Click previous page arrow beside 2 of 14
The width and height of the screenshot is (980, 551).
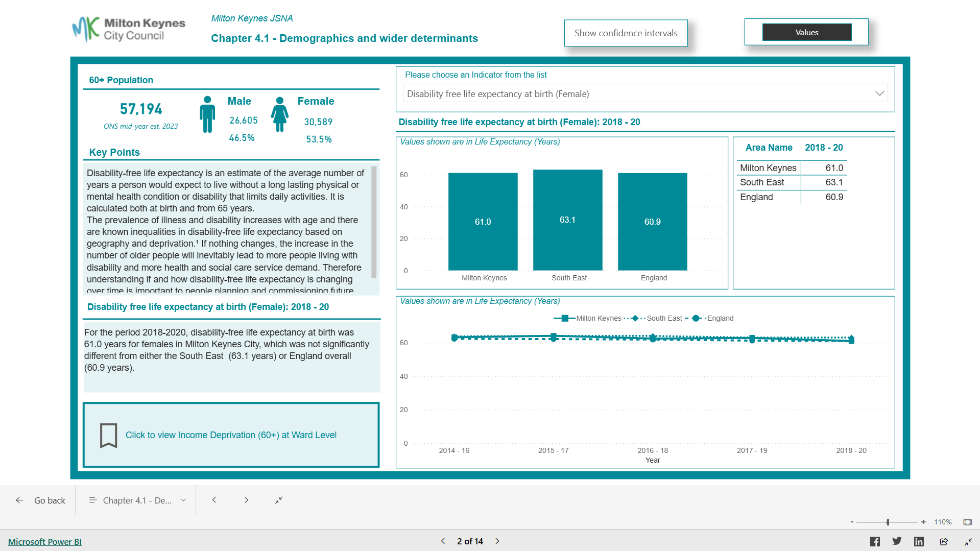click(443, 541)
